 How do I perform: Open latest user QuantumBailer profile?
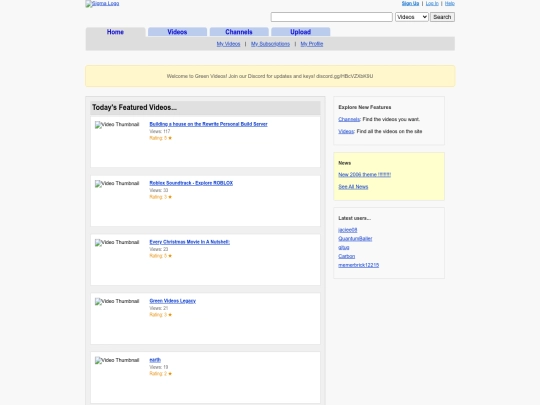pyautogui.click(x=355, y=238)
